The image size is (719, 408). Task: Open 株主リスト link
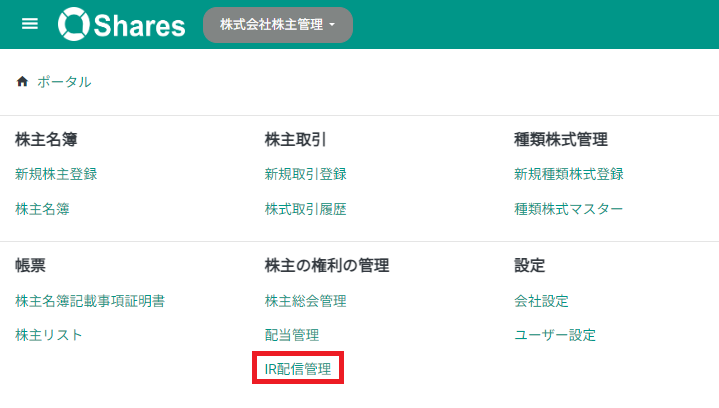pyautogui.click(x=49, y=335)
